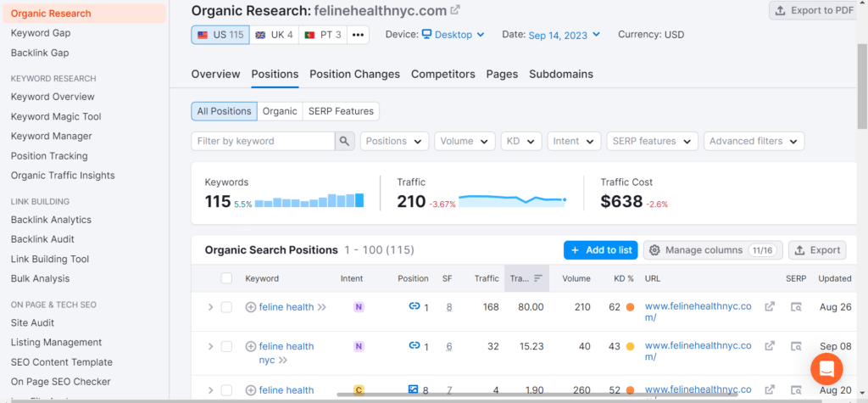Click the Manage columns 11/16 button
This screenshot has height=403, width=868.
(713, 250)
